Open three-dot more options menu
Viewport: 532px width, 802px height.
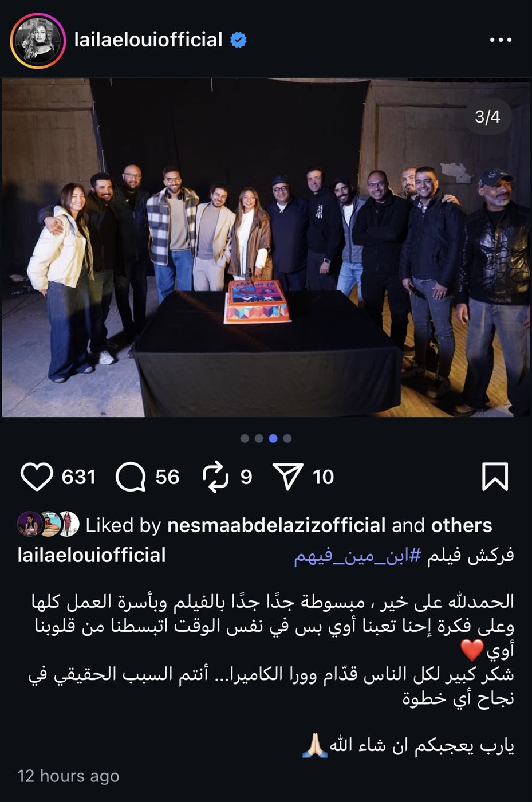pyautogui.click(x=501, y=40)
